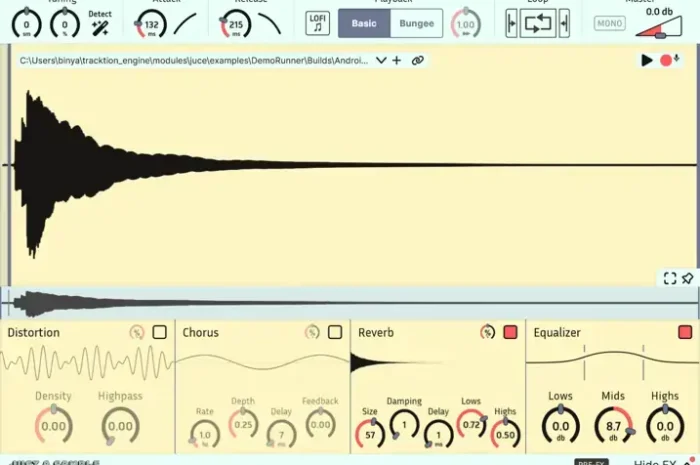700x465 pixels.
Task: Click the Detect pitch magic wand icon
Action: (x=100, y=28)
